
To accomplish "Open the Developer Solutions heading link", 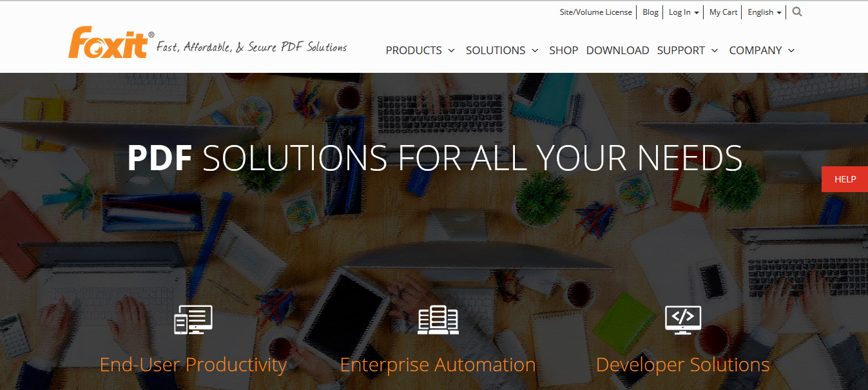I will [683, 365].
